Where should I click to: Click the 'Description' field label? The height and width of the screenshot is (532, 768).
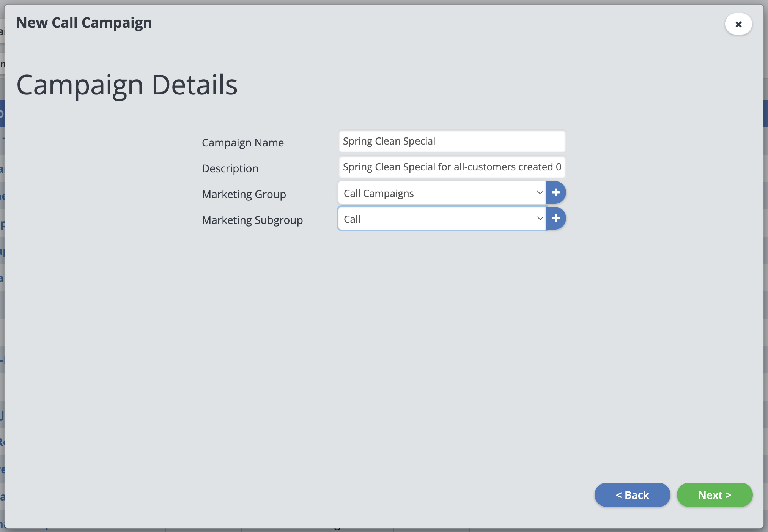tap(230, 168)
